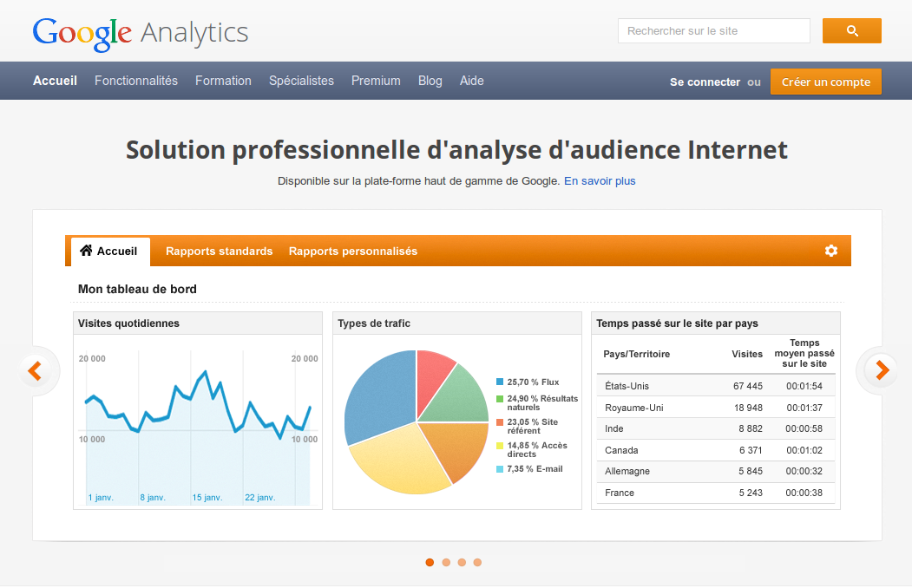
Task: Advance carousel with right arrow
Action: click(882, 370)
